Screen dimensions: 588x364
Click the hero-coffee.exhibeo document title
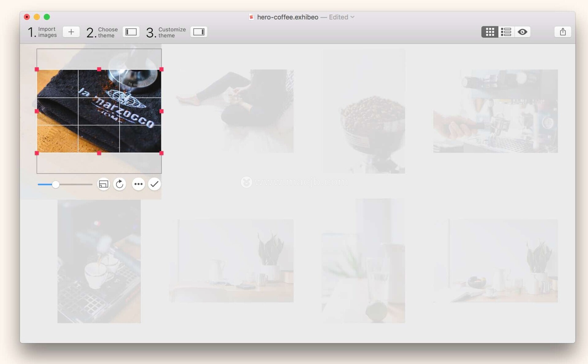pos(287,17)
